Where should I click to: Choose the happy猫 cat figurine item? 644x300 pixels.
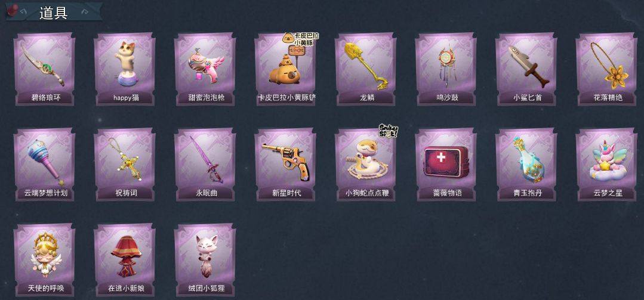125,70
